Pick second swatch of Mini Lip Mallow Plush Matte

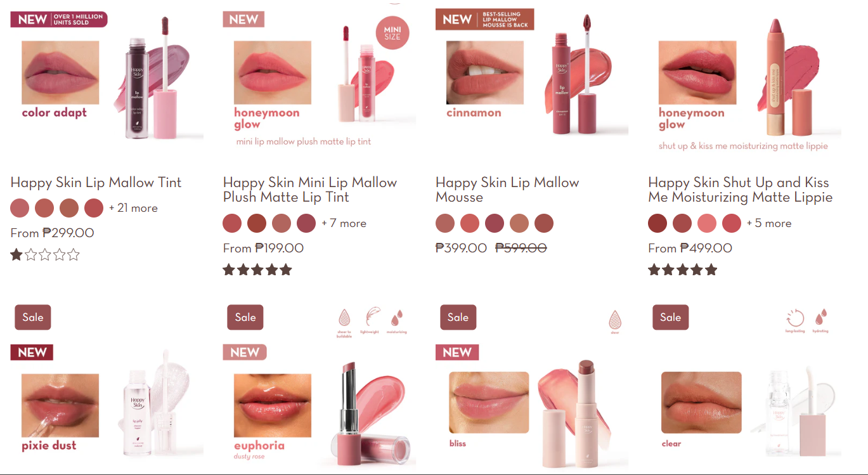[x=257, y=223]
